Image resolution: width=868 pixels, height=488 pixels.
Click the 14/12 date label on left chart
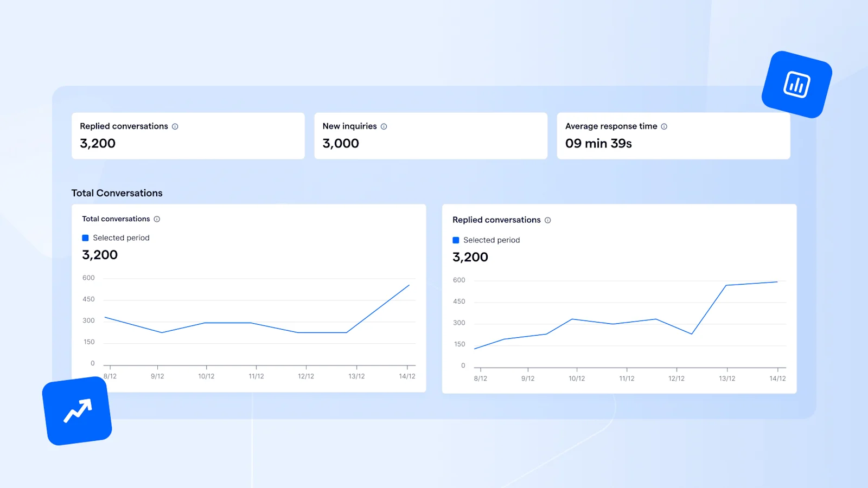407,375
